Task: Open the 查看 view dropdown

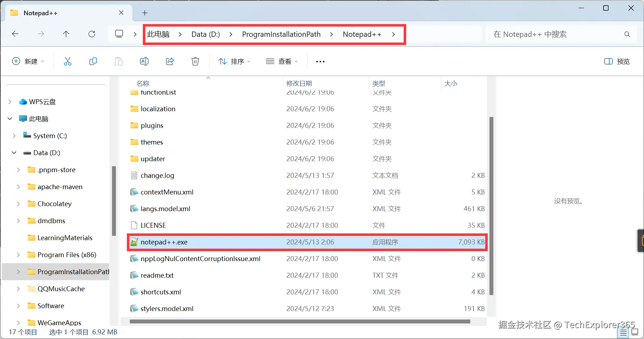Action: click(x=282, y=62)
